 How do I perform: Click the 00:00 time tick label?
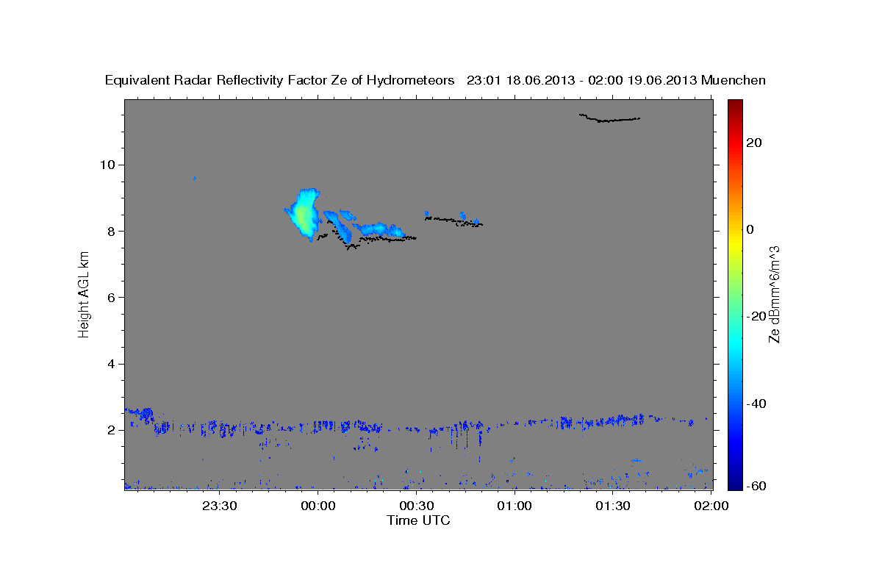coord(318,506)
